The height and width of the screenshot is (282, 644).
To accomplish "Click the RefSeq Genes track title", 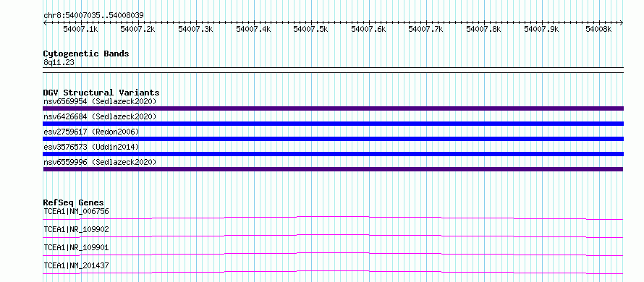I will [74, 202].
